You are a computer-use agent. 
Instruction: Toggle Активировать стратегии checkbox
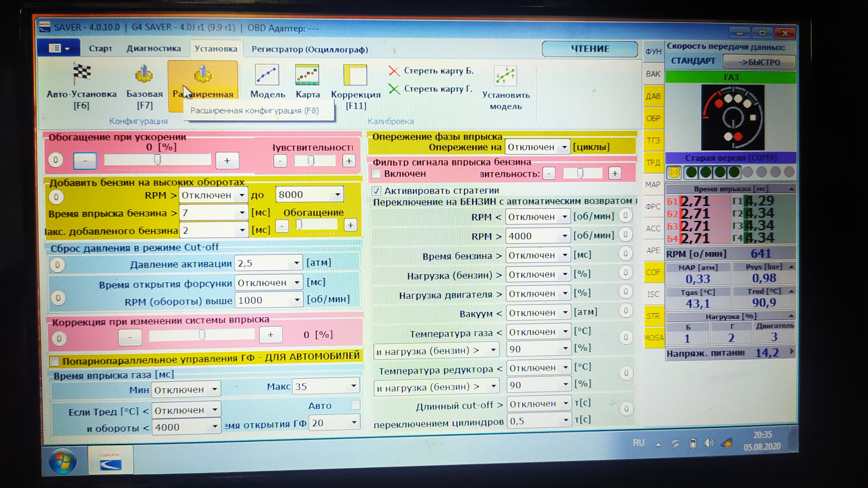[x=377, y=191]
